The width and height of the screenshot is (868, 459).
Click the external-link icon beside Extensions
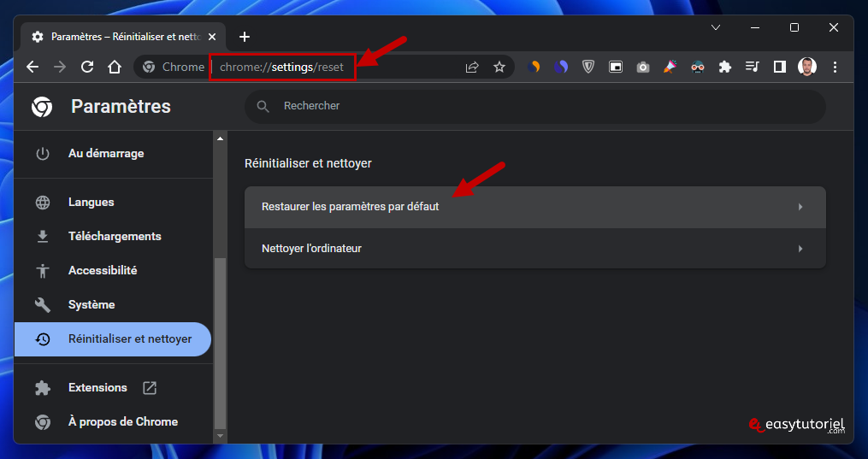(150, 388)
